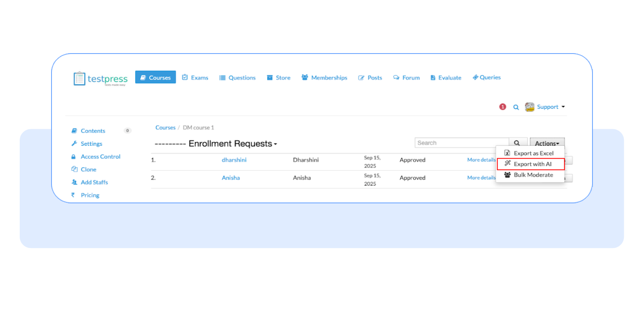
Task: Click into the Search input field
Action: (462, 143)
